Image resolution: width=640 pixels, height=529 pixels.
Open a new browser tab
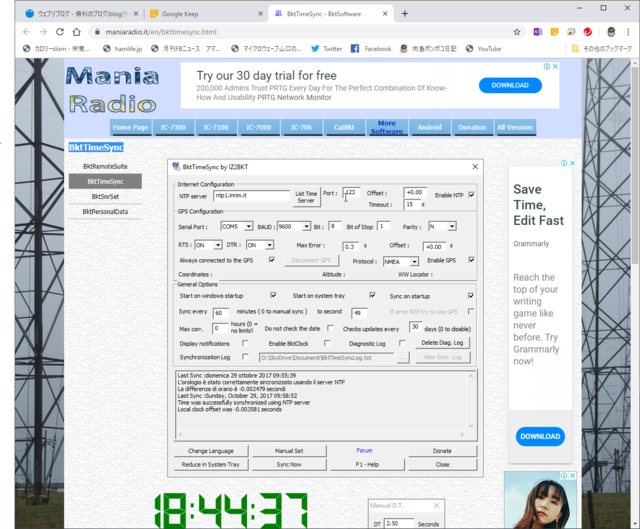pyautogui.click(x=404, y=13)
